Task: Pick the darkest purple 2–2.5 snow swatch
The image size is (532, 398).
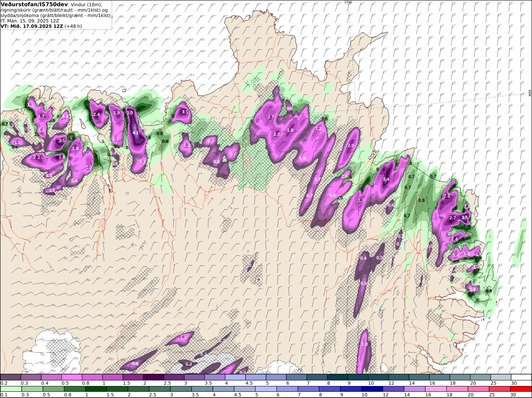Action: tap(153, 377)
